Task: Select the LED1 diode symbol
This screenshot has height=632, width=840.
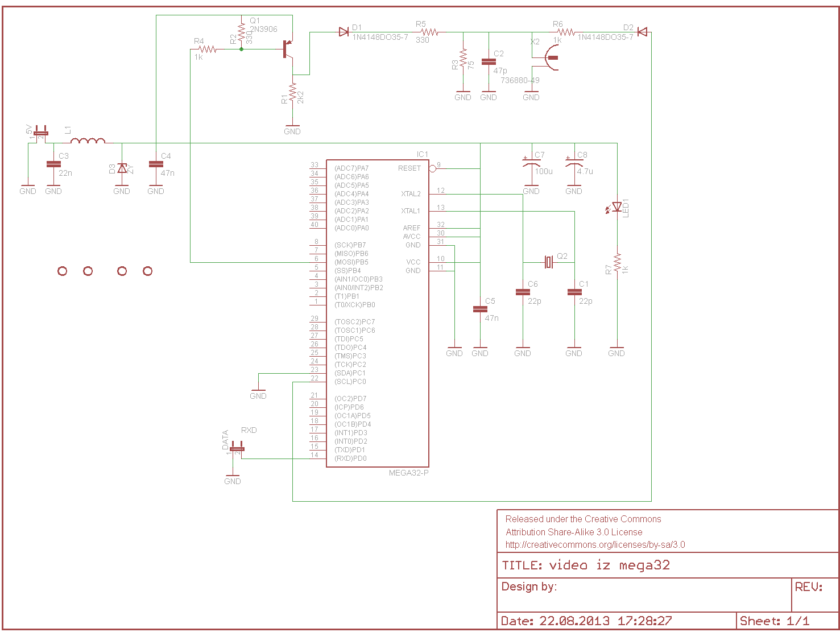Action: (x=615, y=207)
